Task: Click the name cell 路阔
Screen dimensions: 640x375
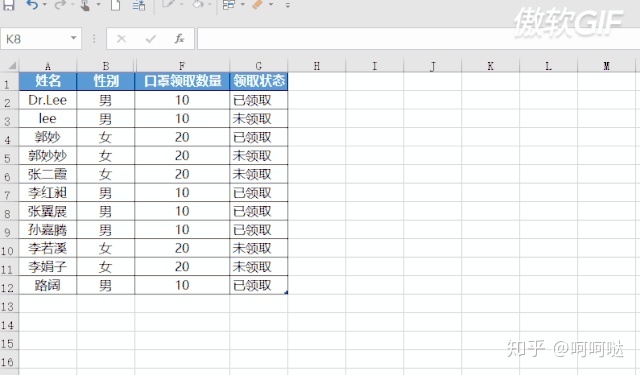Action: 48,285
